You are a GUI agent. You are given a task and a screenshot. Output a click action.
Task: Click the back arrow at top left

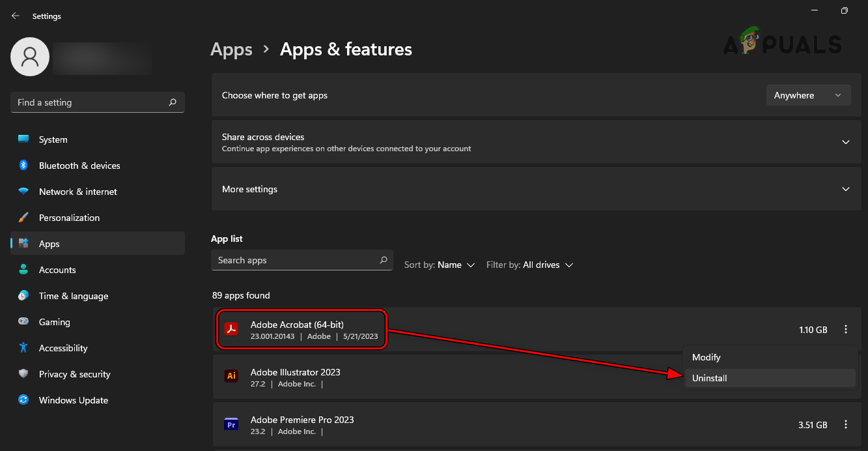pos(15,15)
